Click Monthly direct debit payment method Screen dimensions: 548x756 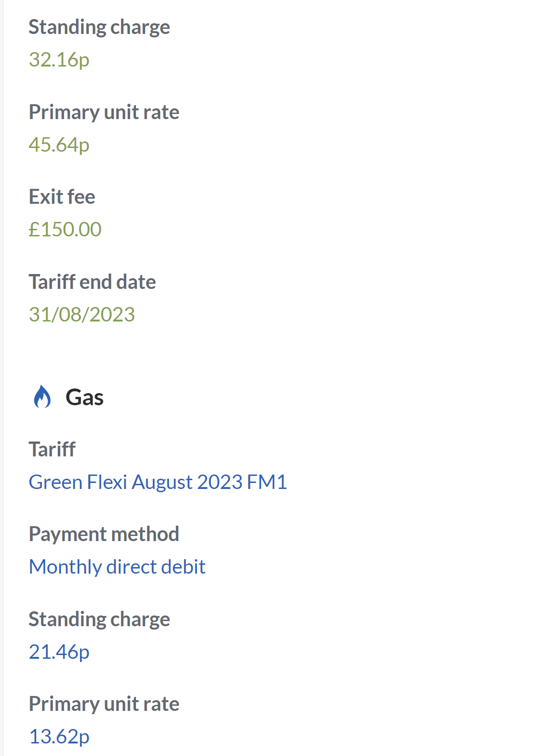pyautogui.click(x=117, y=567)
